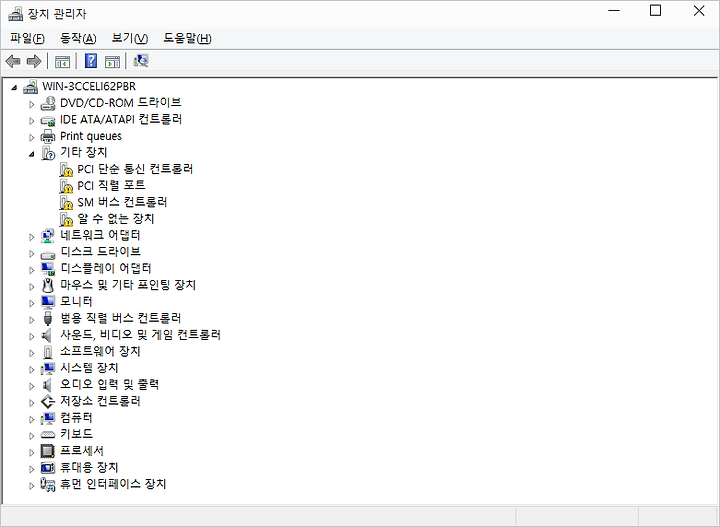Click the 네트워크 어댑터 network icon

point(48,235)
